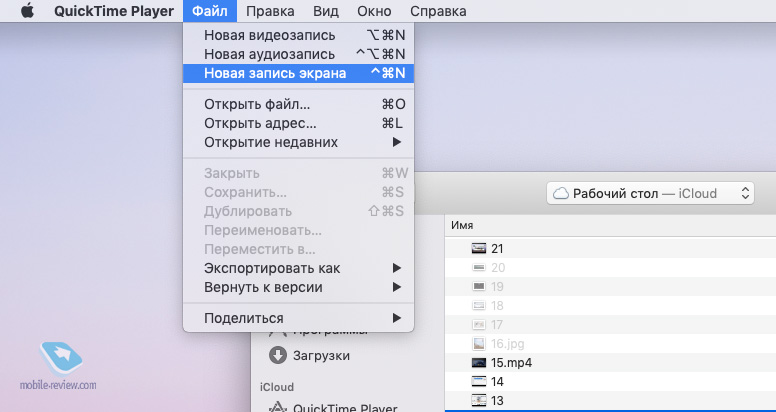
Task: Choose Открыть адрес… menu item
Action: [298, 123]
